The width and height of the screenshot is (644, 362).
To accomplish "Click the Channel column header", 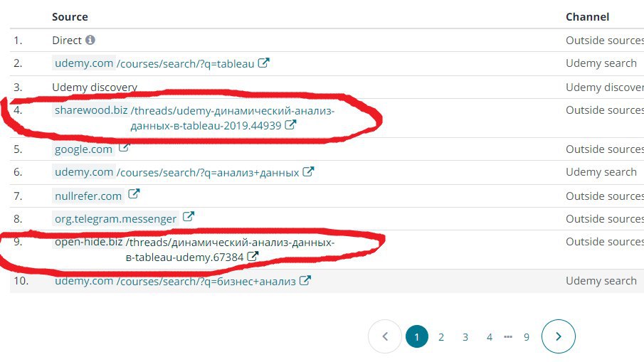I will pyautogui.click(x=587, y=17).
